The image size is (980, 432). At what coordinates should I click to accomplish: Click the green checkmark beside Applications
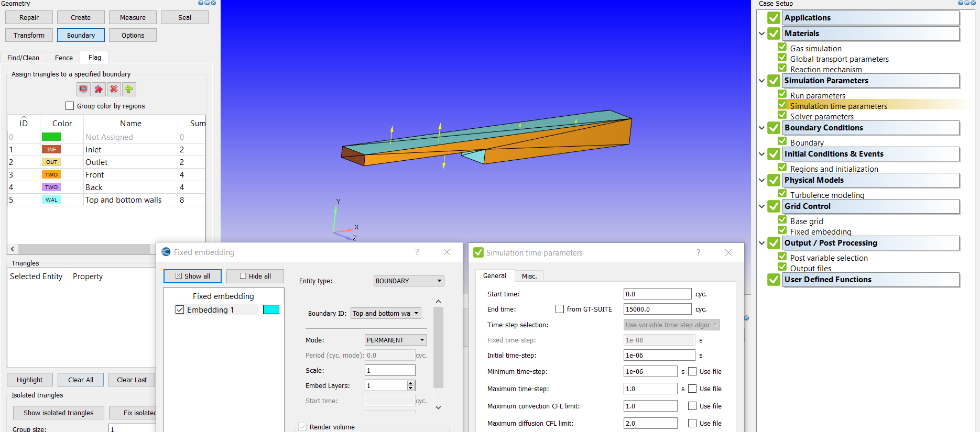coord(774,18)
